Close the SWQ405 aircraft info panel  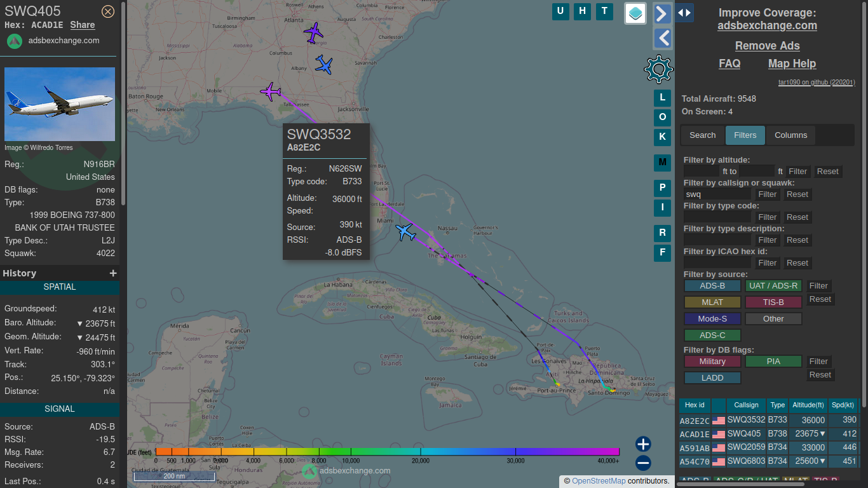coord(108,11)
